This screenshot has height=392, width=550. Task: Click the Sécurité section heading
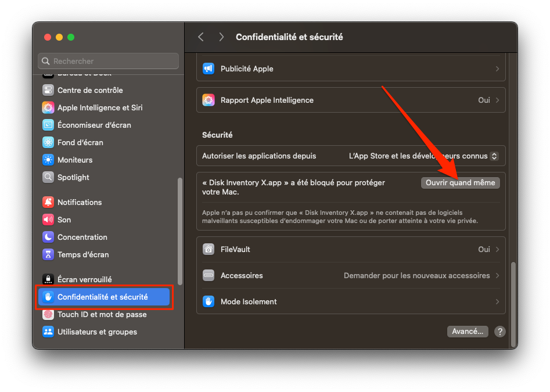[x=217, y=135]
